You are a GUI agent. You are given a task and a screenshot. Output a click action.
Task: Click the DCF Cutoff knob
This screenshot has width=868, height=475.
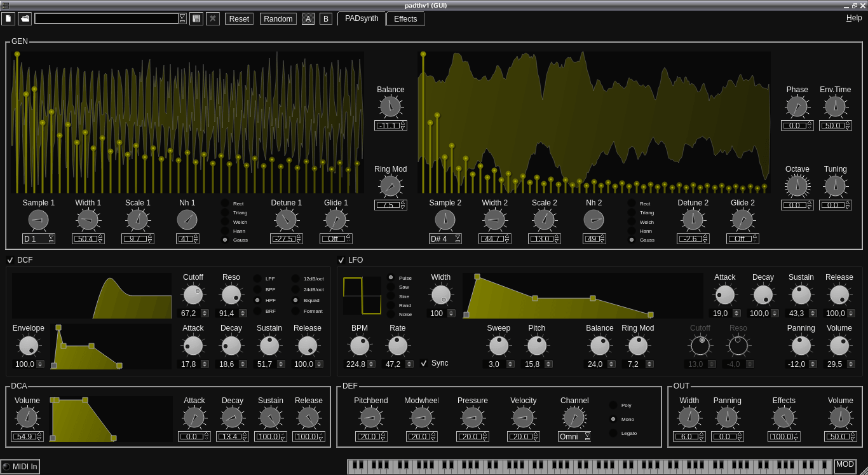[193, 295]
